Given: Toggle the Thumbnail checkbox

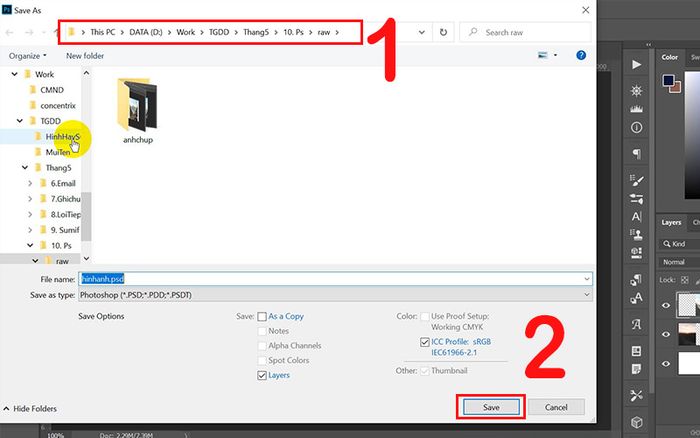Looking at the screenshot, I should [x=425, y=371].
